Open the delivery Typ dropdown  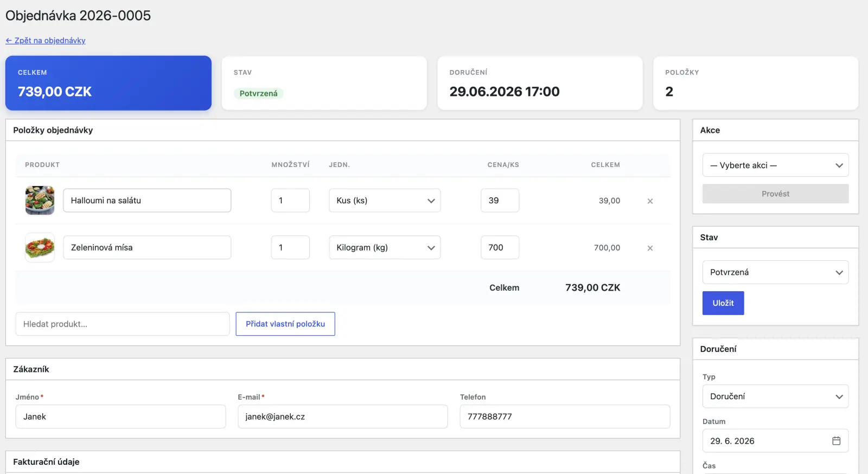pyautogui.click(x=775, y=396)
